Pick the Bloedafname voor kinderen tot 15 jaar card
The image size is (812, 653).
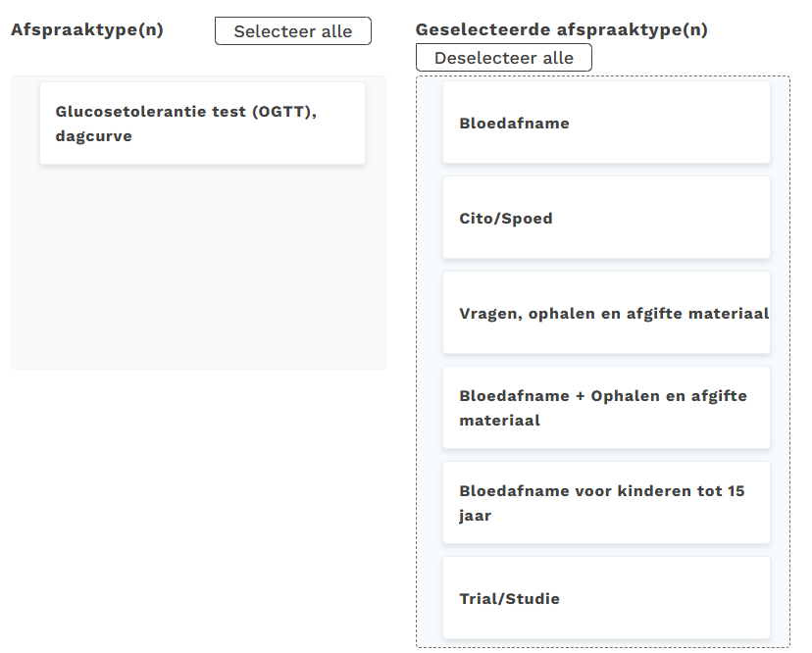click(x=606, y=503)
